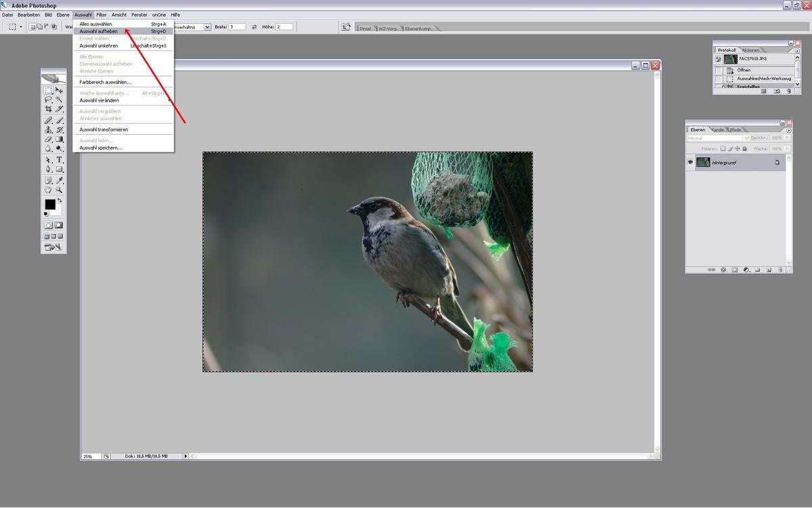Image resolution: width=812 pixels, height=508 pixels.
Task: Select the Rectangle shape tool
Action: [x=60, y=169]
